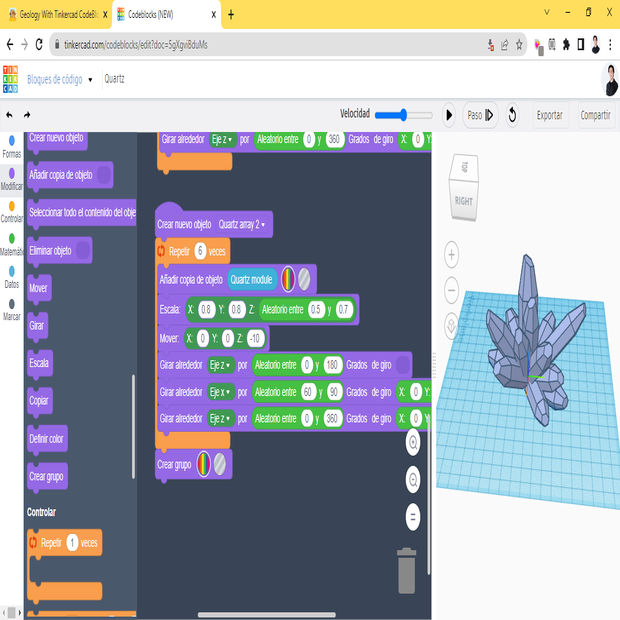This screenshot has height=620, width=620.
Task: Click the circular reset arrow icon
Action: click(512, 115)
